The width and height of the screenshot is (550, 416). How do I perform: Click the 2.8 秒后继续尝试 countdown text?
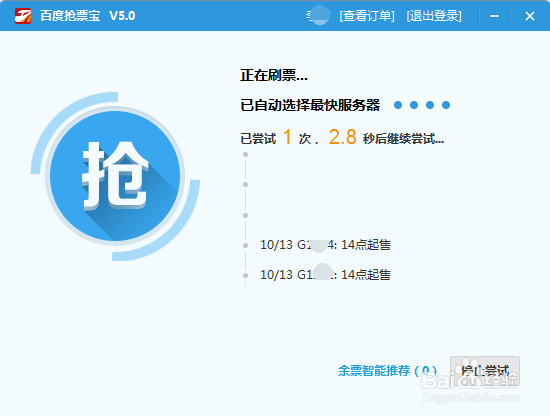tap(386, 137)
